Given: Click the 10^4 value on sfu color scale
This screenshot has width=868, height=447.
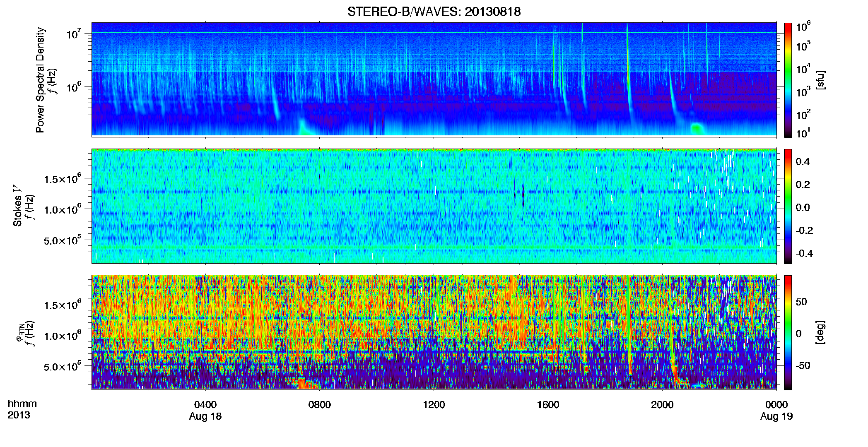Looking at the screenshot, I should (x=803, y=69).
